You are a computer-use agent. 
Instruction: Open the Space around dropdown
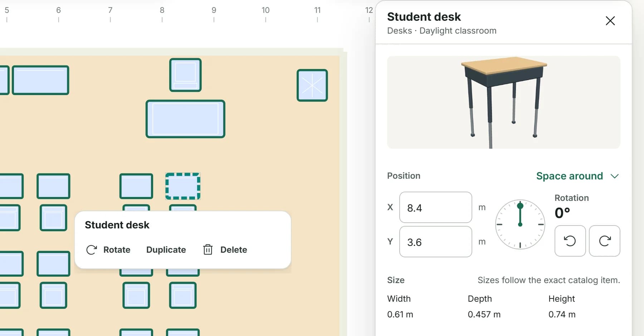(577, 176)
